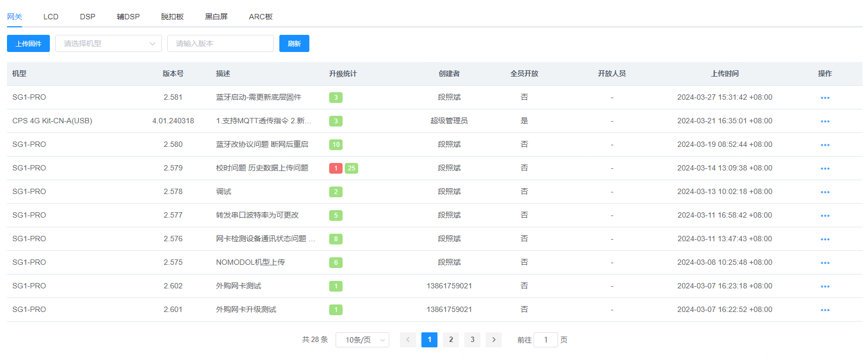Viewport: 868px width, 357px height.
Task: Select description 蓝牙改协议问题 断网后重启
Action: [262, 144]
